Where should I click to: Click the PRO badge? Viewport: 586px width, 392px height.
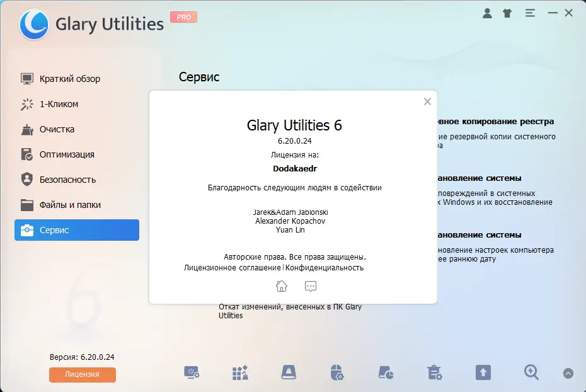pyautogui.click(x=183, y=17)
